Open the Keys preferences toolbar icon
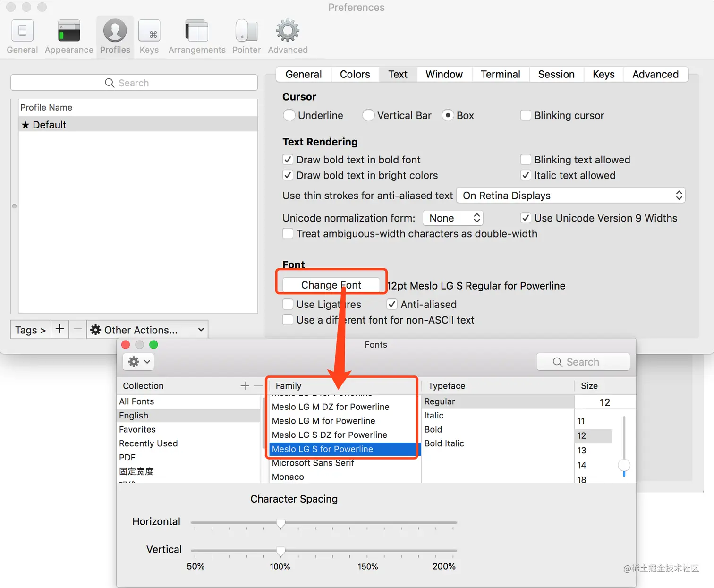This screenshot has height=588, width=714. click(x=149, y=37)
